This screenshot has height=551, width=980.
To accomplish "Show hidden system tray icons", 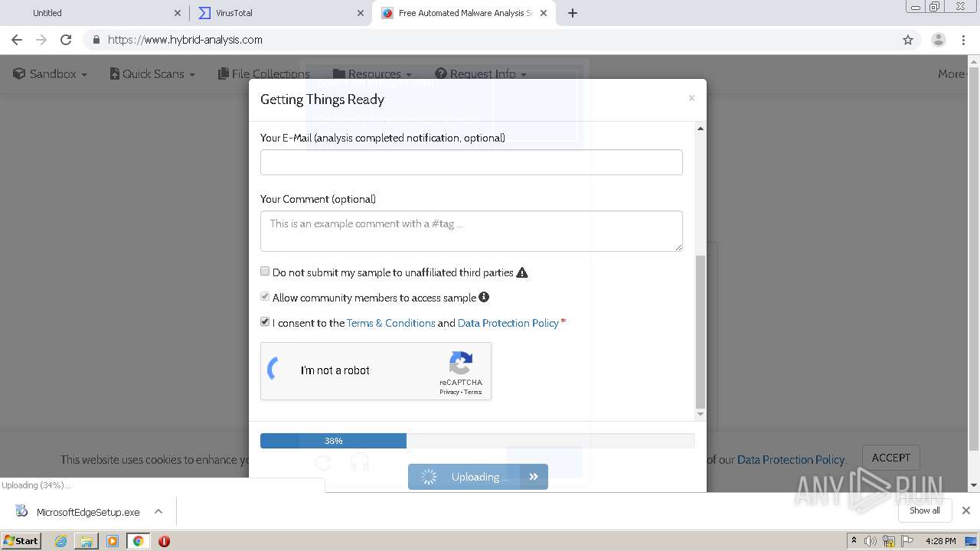I will point(854,540).
